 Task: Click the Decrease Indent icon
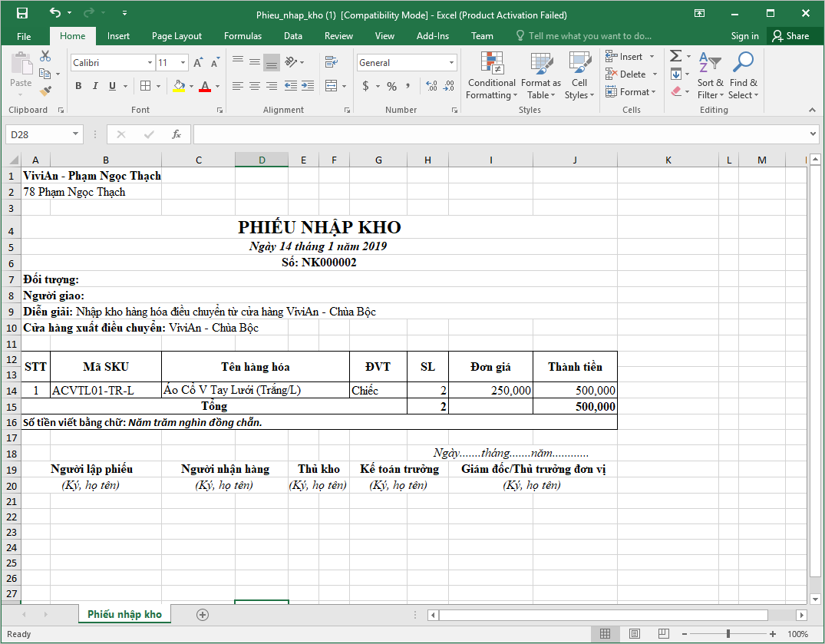click(x=290, y=86)
